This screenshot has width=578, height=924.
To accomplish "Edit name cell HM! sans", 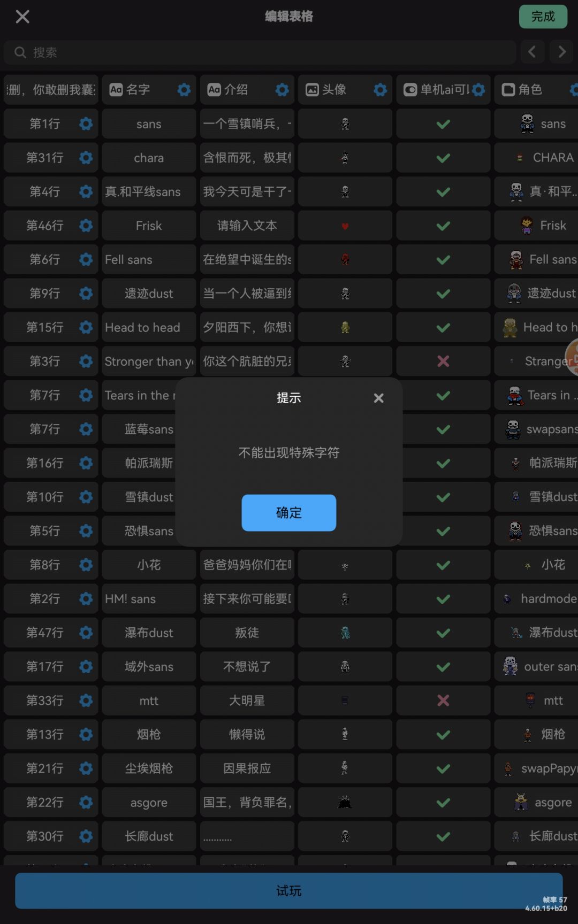I will pos(149,599).
